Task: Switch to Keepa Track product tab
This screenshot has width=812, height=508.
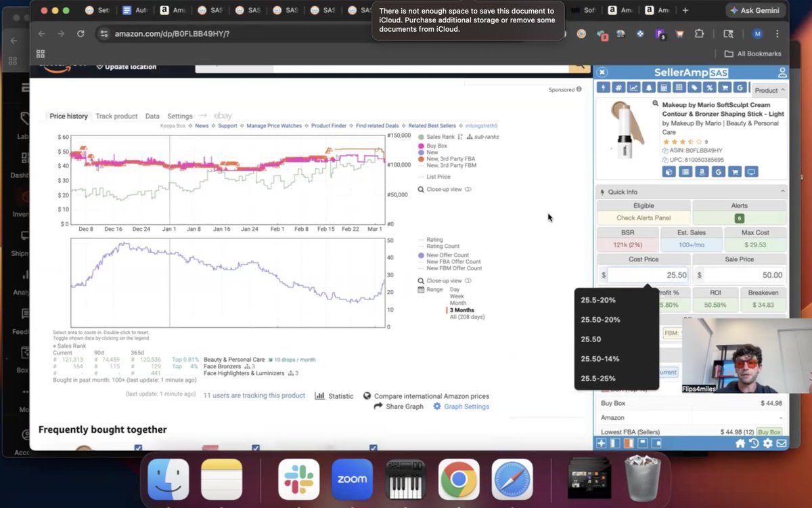Action: pyautogui.click(x=116, y=116)
